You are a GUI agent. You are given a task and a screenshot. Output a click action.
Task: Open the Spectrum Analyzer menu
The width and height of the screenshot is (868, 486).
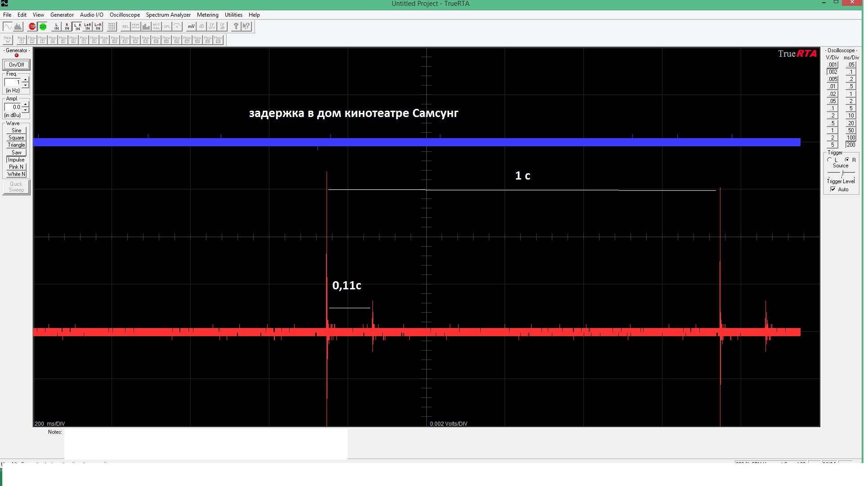point(168,15)
